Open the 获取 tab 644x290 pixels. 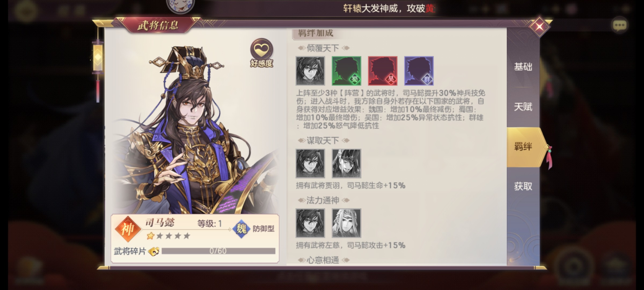click(523, 186)
